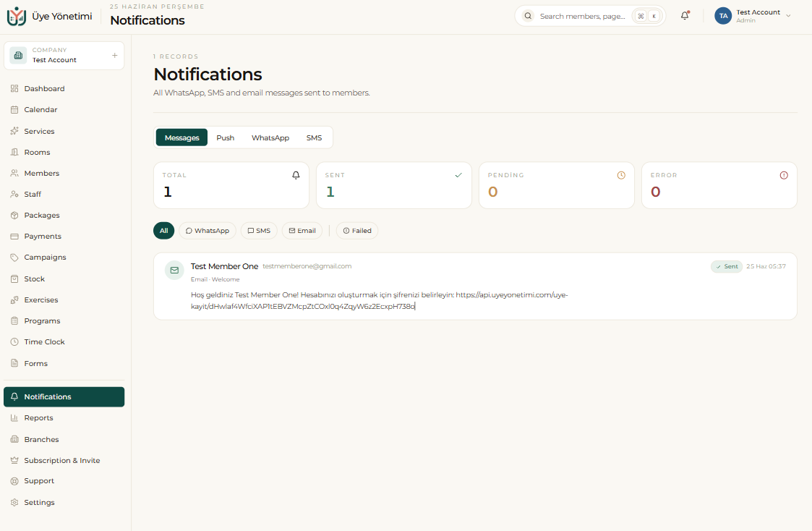Click the Reports chart icon

click(x=14, y=418)
